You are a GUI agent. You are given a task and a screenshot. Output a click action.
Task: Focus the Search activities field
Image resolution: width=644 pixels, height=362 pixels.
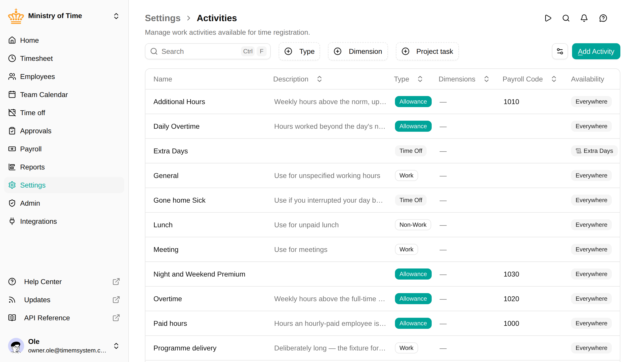(x=208, y=51)
